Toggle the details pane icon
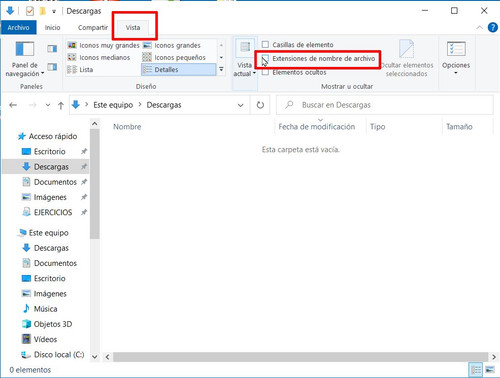Viewport: 500px width, 378px height. pos(52,67)
